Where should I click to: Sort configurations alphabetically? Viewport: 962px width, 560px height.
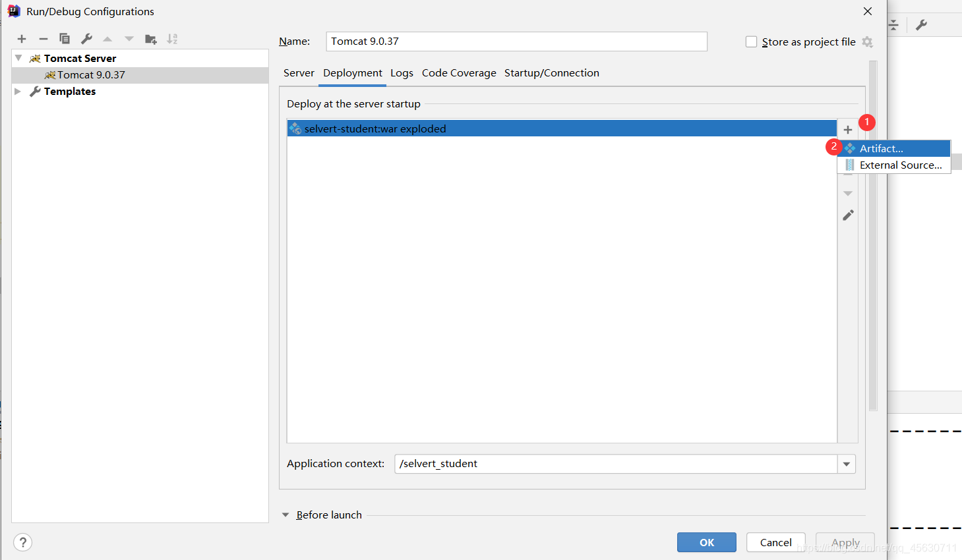(172, 39)
